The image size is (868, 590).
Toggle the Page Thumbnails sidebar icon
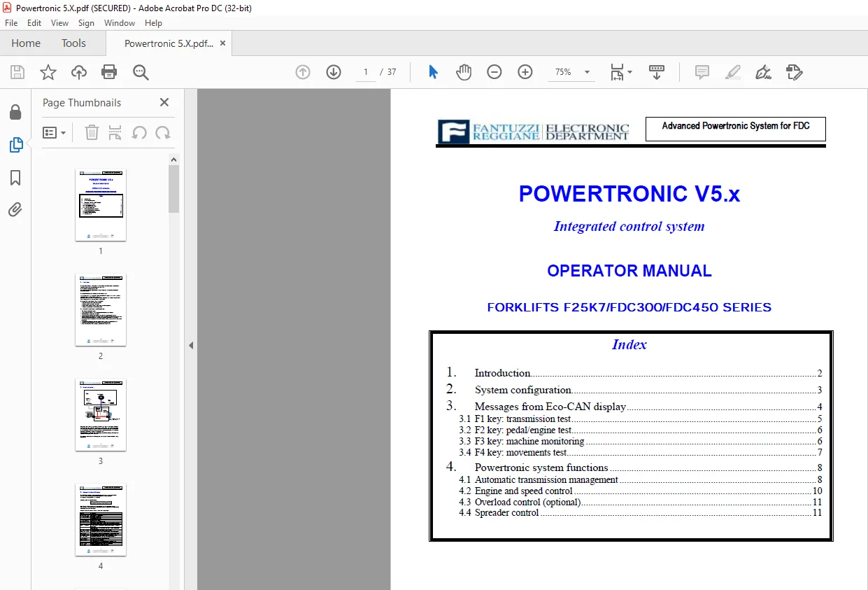[15, 145]
